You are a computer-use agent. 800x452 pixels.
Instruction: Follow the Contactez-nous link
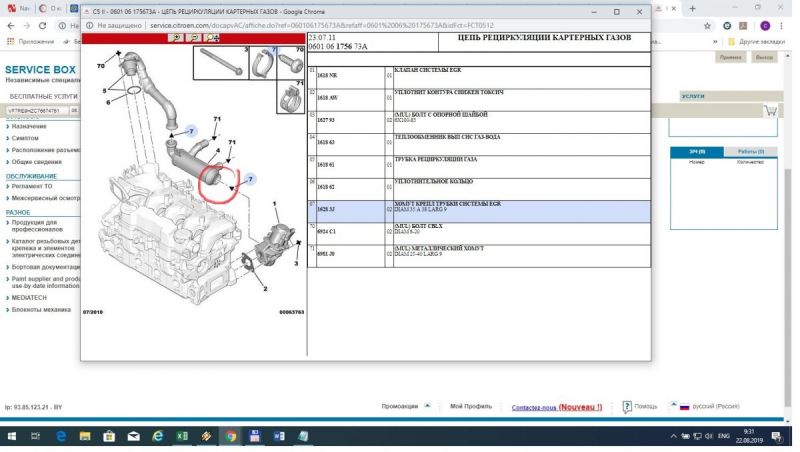pos(534,408)
